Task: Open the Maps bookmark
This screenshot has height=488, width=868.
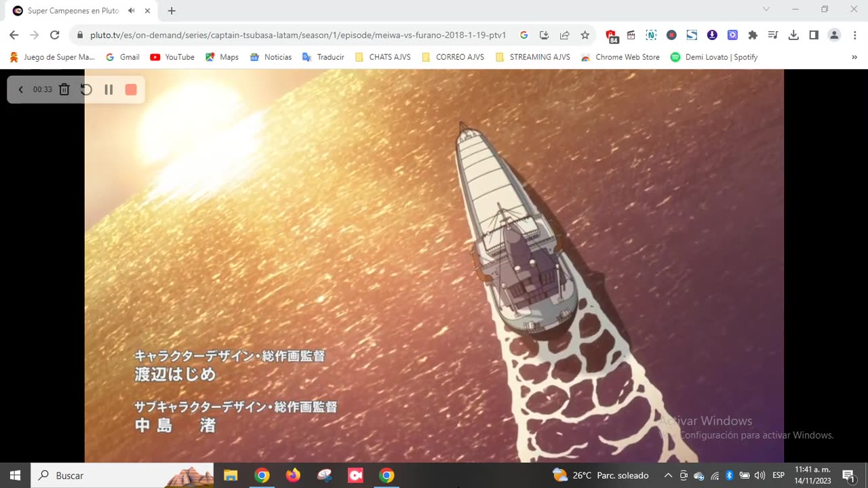Action: [222, 58]
